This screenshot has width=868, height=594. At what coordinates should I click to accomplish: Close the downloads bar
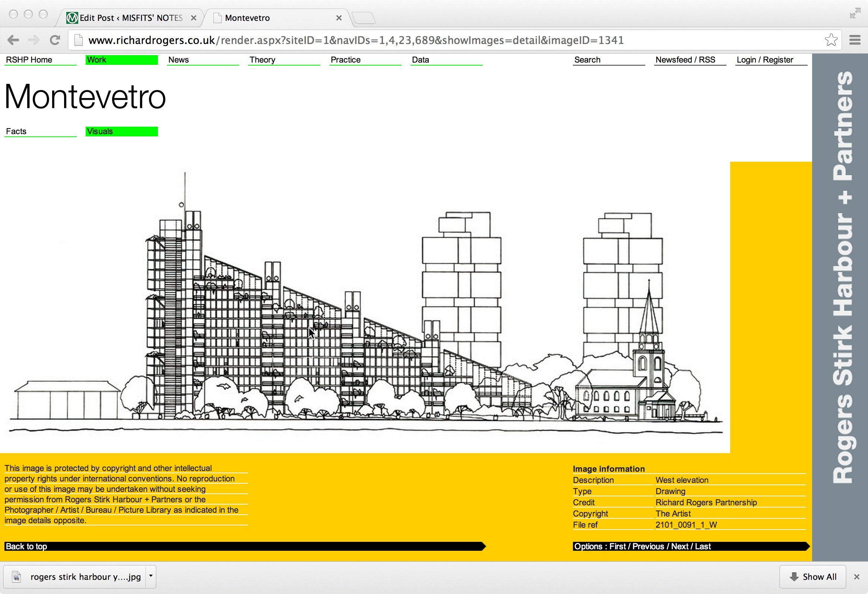coord(857,577)
